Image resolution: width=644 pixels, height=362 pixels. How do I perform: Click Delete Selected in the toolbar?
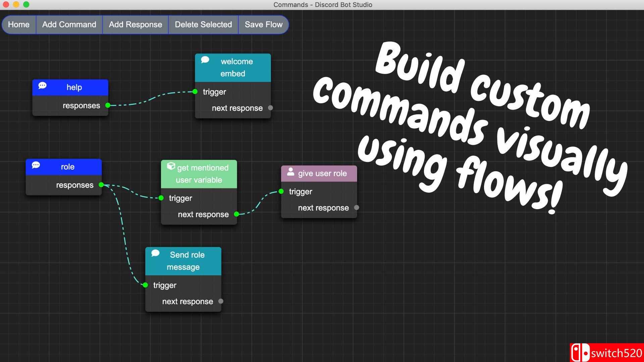pos(203,24)
